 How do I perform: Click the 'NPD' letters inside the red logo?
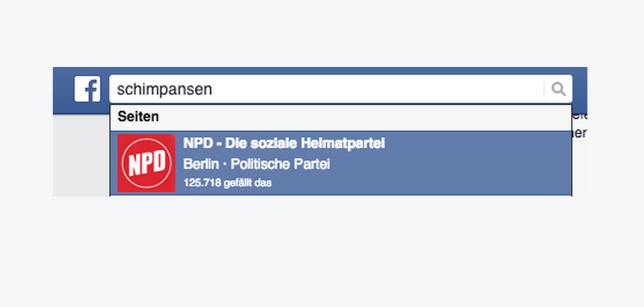[147, 163]
